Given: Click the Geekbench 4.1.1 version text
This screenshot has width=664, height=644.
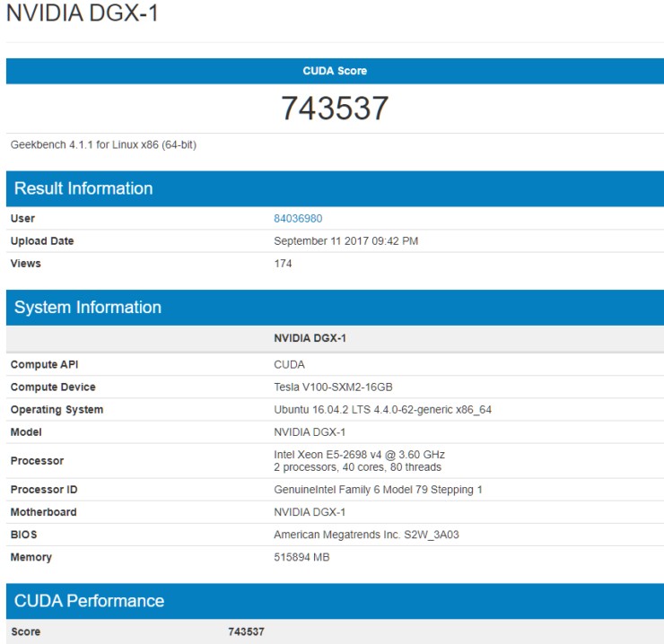Looking at the screenshot, I should [103, 144].
